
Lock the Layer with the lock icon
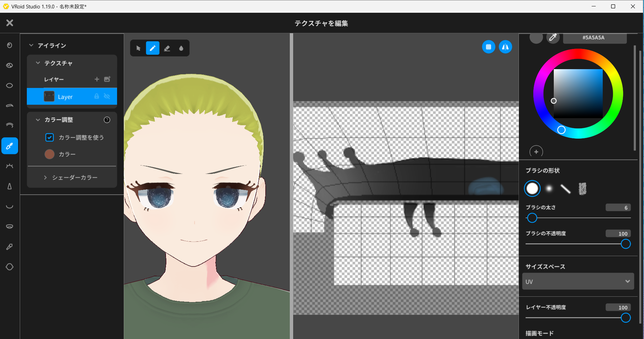point(97,96)
